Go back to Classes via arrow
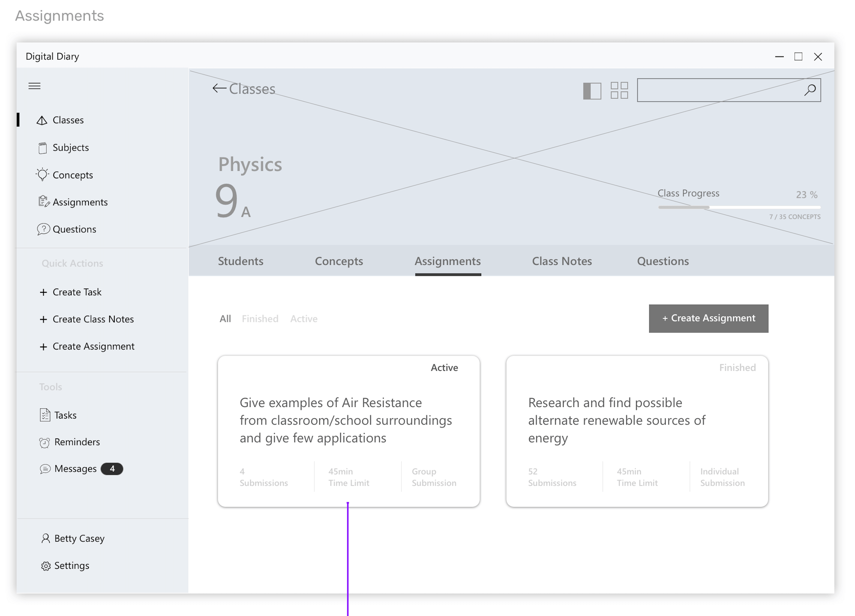The height and width of the screenshot is (616, 855). 219,88
